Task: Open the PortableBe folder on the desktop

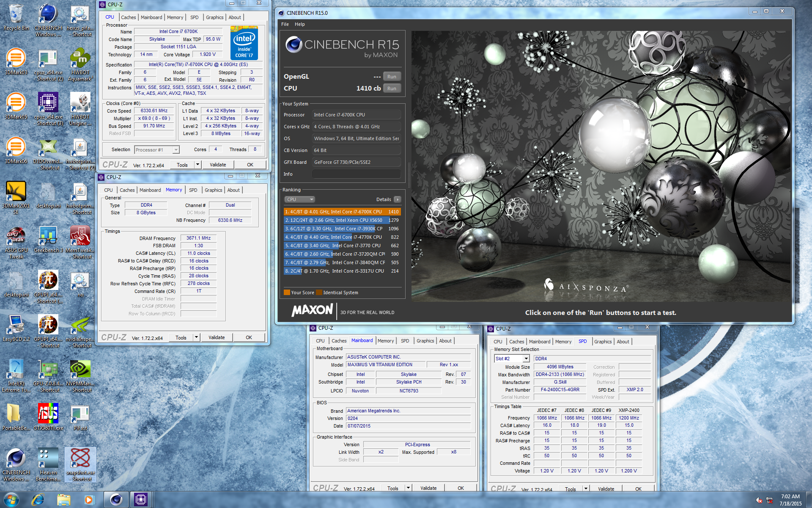Action: 16,417
